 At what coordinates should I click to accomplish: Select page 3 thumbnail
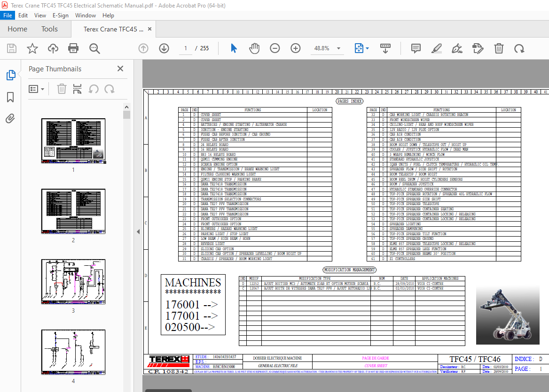[x=73, y=282]
